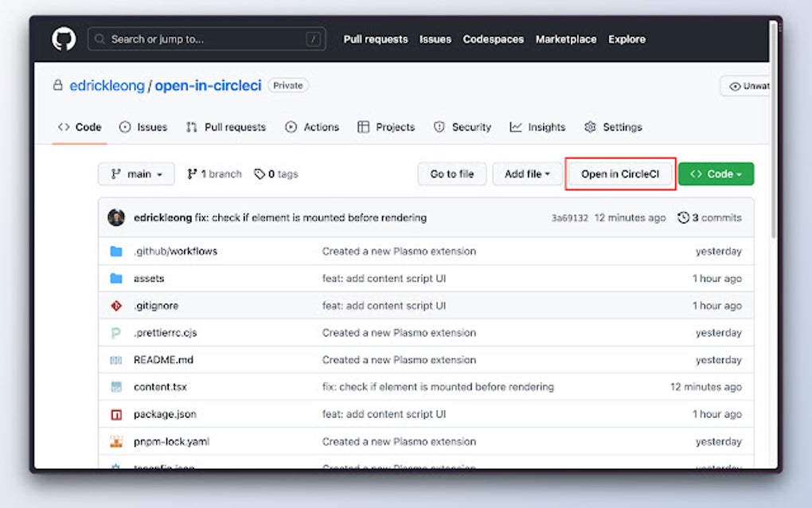
Task: Click the lock icon before the repository name
Action: pos(57,85)
